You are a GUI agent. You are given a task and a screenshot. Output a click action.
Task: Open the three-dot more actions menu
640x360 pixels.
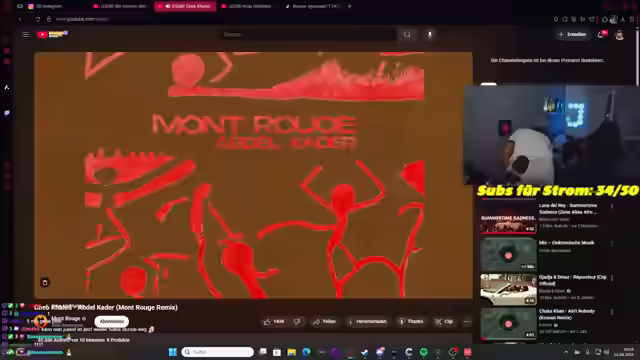coord(467,322)
